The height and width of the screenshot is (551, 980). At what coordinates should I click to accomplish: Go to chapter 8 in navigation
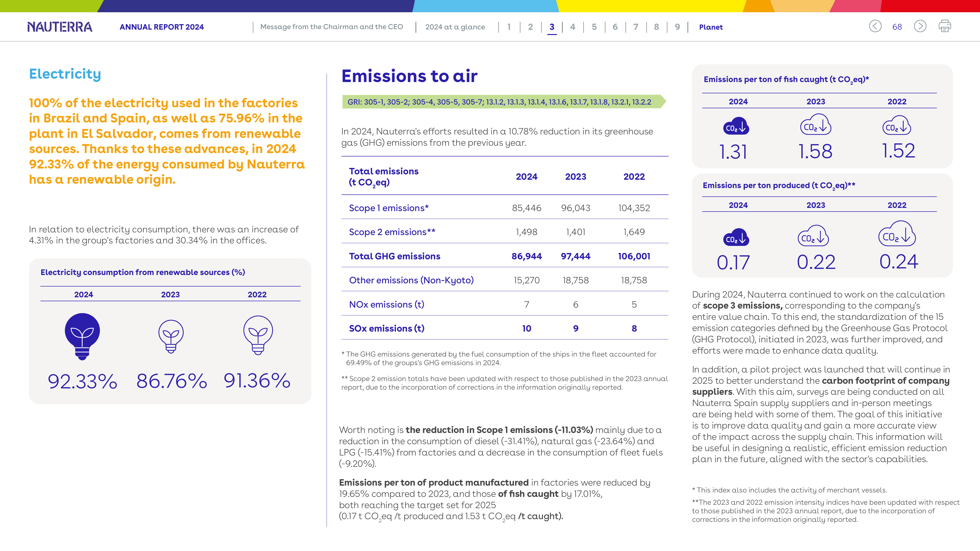click(656, 27)
